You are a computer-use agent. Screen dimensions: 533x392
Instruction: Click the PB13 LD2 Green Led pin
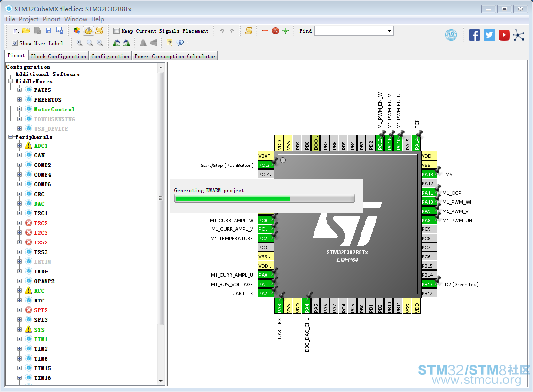(x=429, y=285)
